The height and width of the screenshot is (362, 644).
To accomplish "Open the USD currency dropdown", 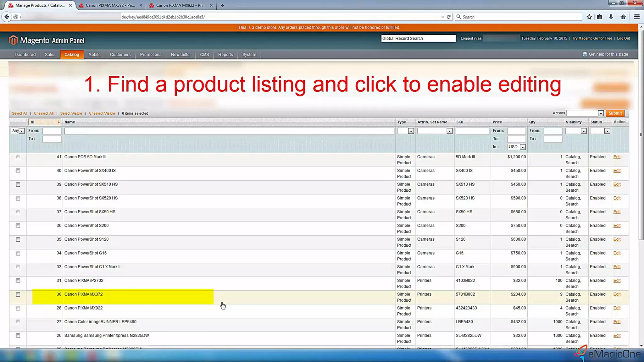I will 516,147.
